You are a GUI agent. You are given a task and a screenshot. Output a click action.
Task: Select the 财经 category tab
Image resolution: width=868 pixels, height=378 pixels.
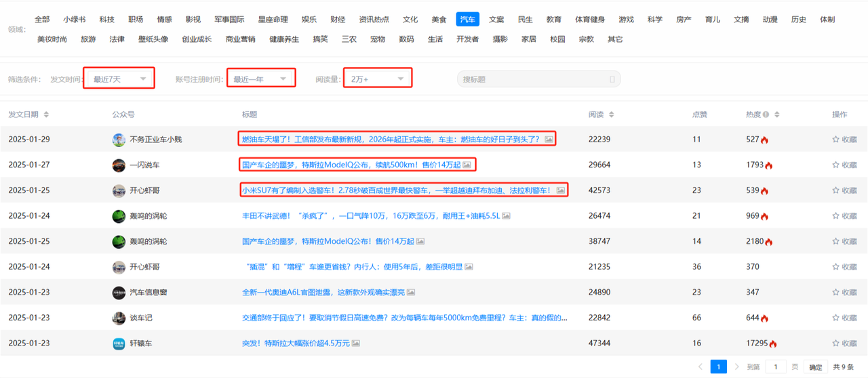338,20
